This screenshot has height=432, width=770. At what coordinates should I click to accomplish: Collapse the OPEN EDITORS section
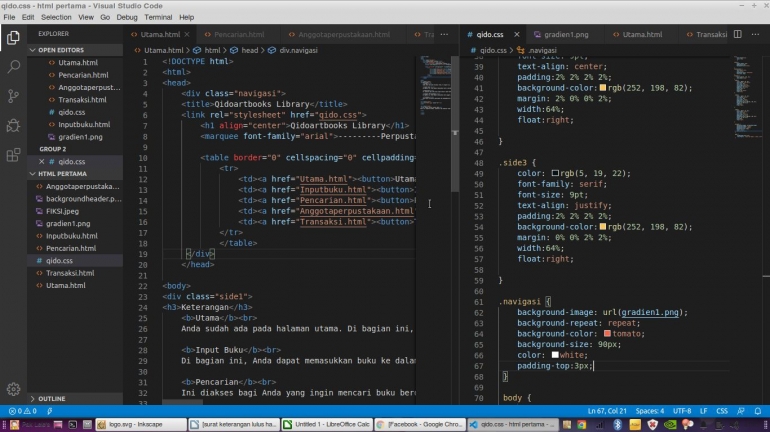coord(75,50)
